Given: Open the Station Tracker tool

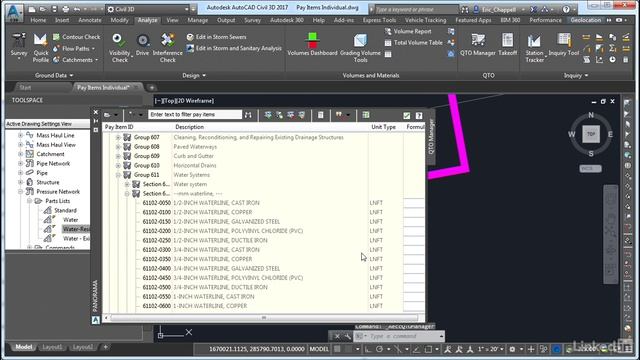Looking at the screenshot, I should tap(534, 47).
